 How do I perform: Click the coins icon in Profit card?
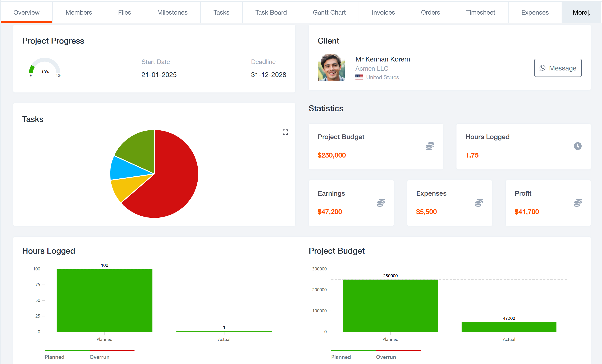pyautogui.click(x=577, y=202)
